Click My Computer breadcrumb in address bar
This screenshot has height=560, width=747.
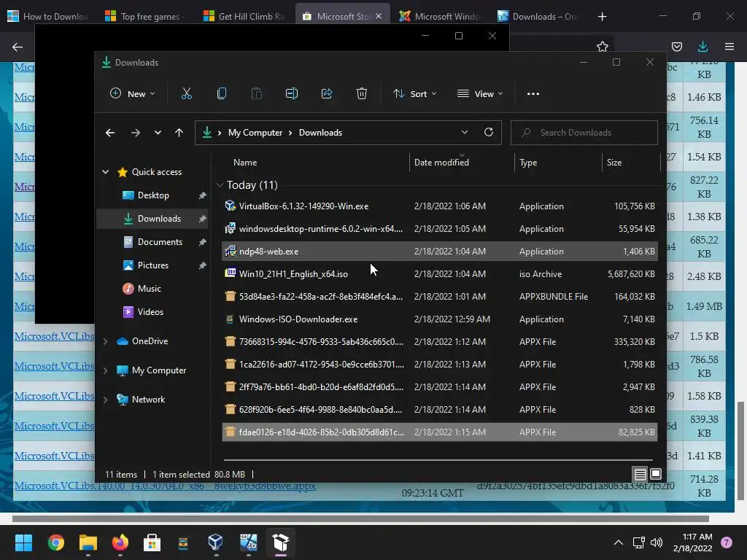tap(255, 133)
